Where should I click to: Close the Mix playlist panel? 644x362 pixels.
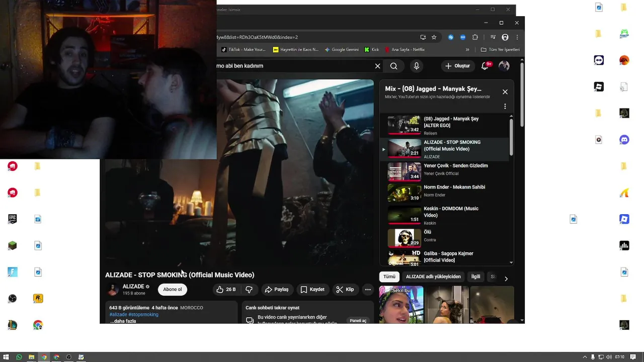[505, 92]
